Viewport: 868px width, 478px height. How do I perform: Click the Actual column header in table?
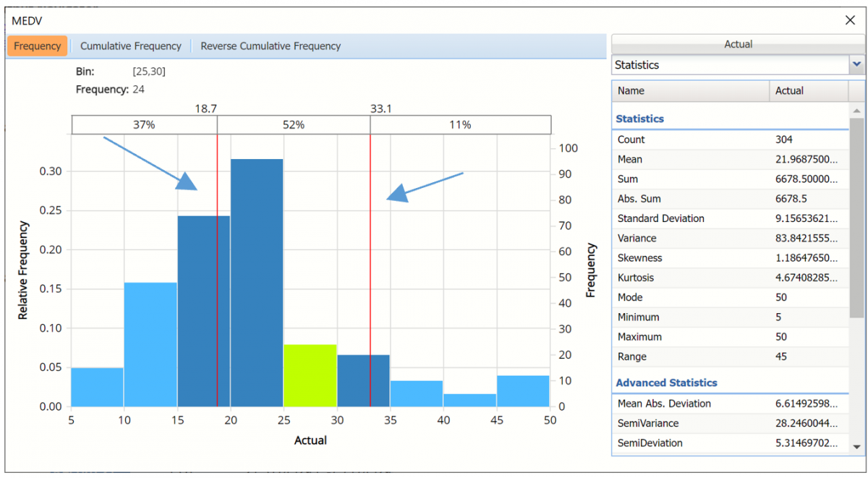(807, 91)
